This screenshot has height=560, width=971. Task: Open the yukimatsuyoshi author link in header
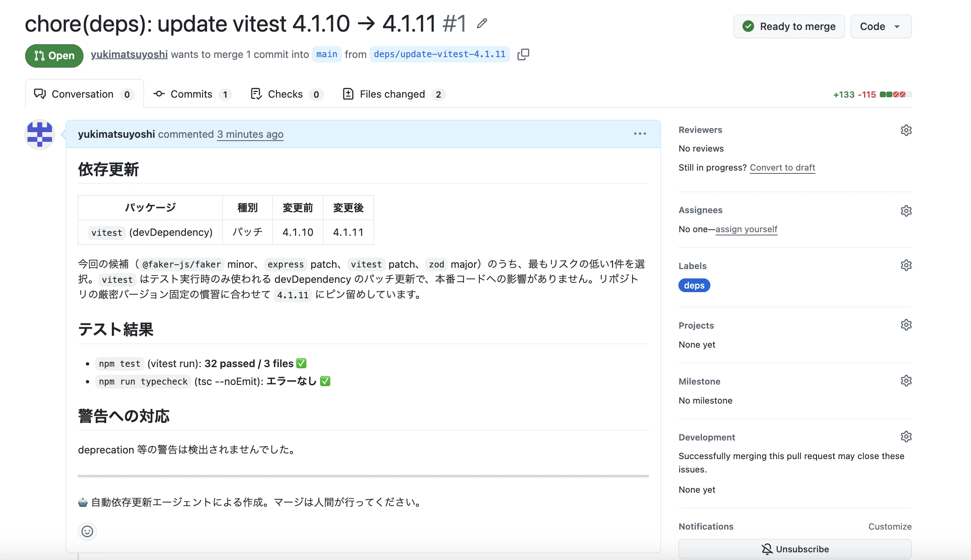(129, 54)
